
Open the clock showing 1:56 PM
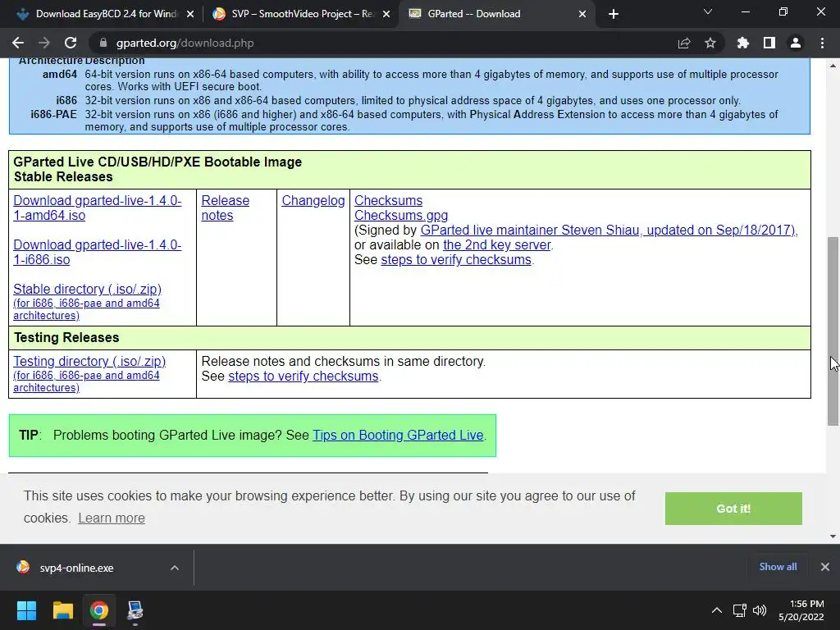pyautogui.click(x=801, y=610)
